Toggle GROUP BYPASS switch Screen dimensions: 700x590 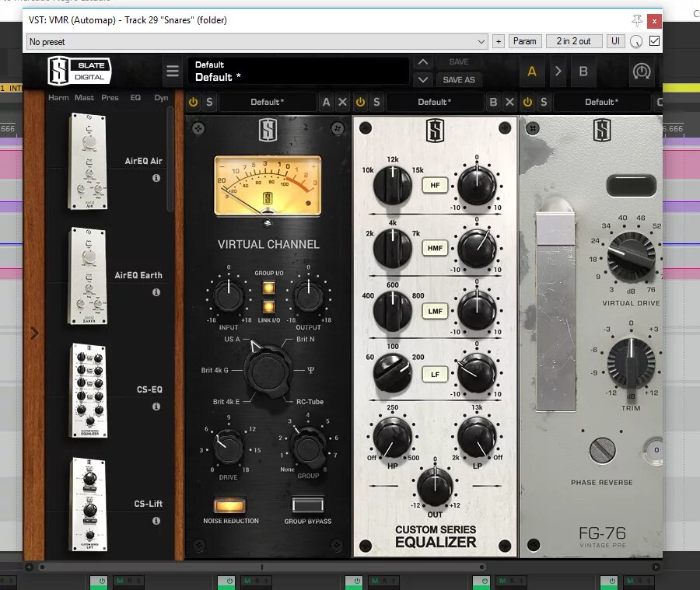(307, 505)
